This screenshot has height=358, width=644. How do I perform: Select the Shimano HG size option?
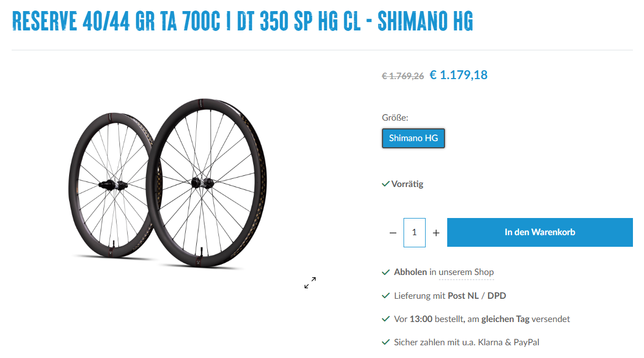click(x=413, y=138)
